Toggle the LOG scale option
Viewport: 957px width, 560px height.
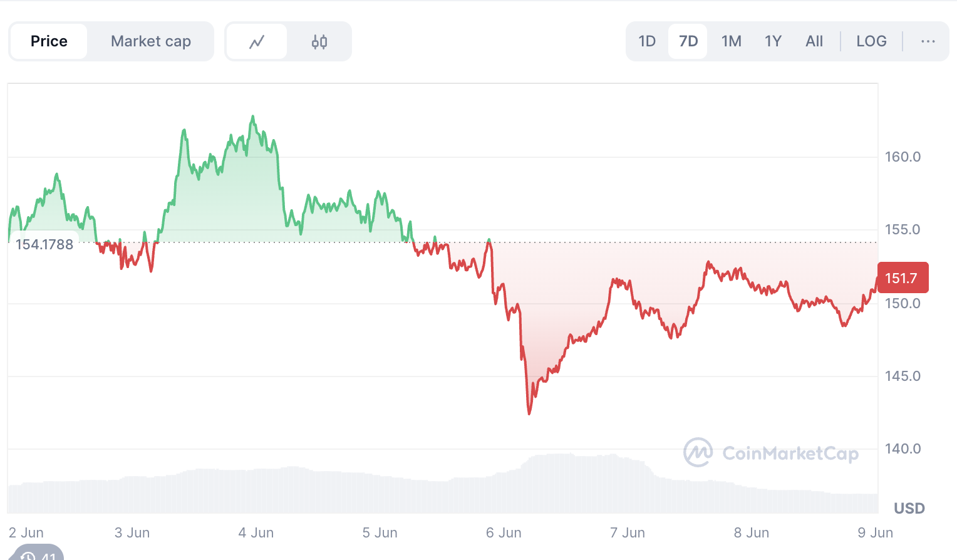(x=871, y=41)
